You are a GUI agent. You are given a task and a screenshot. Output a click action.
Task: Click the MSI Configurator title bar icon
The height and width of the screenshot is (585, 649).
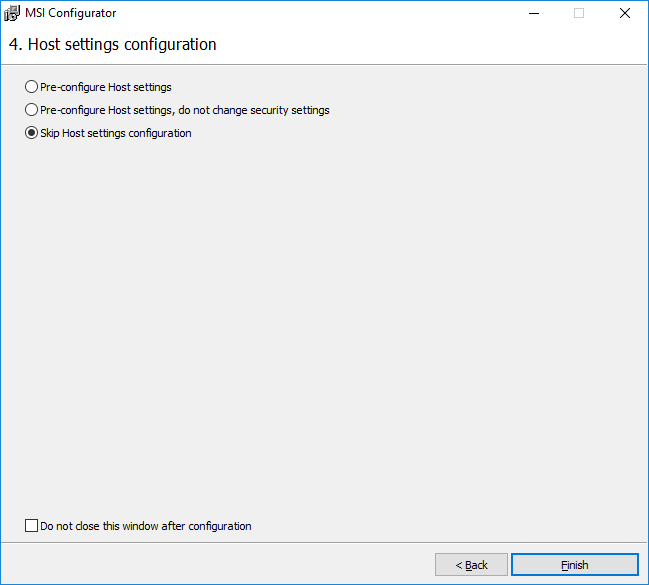[x=12, y=13]
